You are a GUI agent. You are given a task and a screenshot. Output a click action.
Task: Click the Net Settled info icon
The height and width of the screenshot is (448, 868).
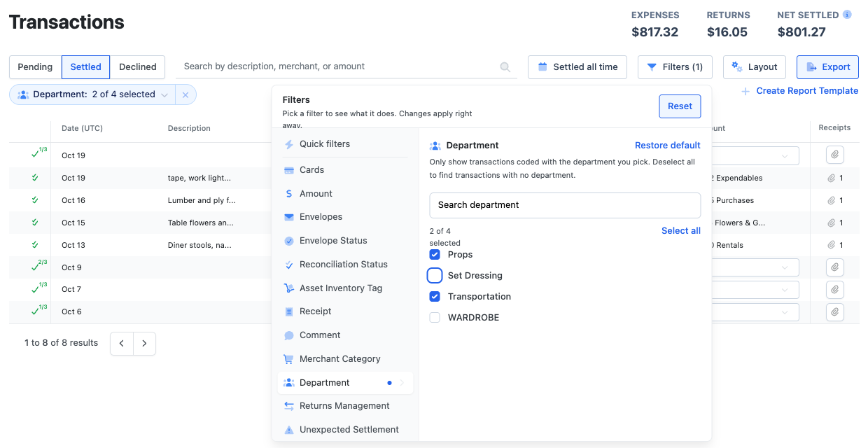[847, 15]
